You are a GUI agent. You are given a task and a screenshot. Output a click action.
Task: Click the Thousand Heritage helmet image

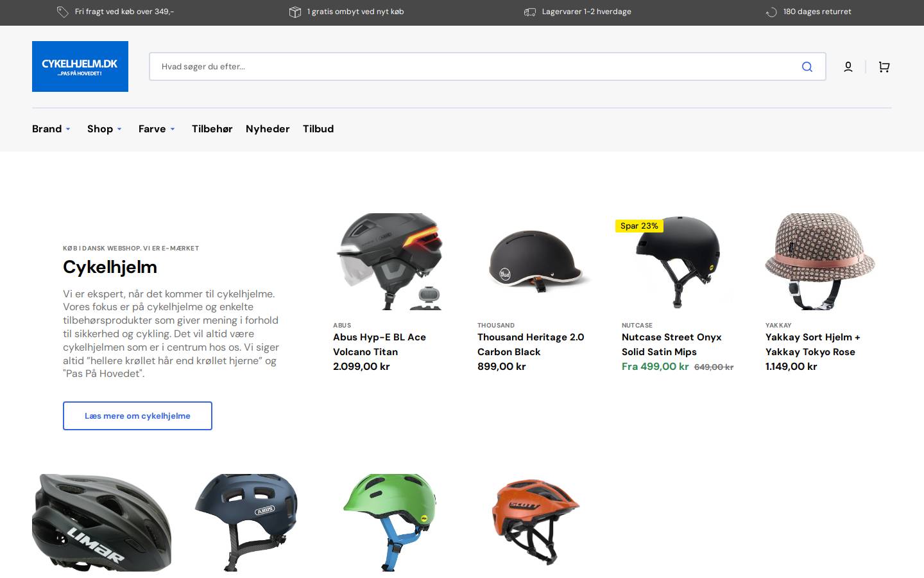[x=535, y=261]
